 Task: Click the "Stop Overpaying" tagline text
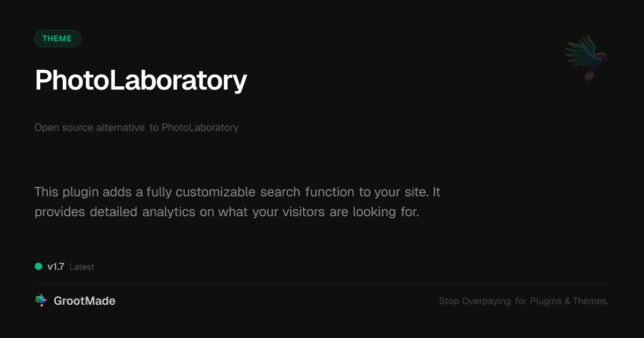474,301
